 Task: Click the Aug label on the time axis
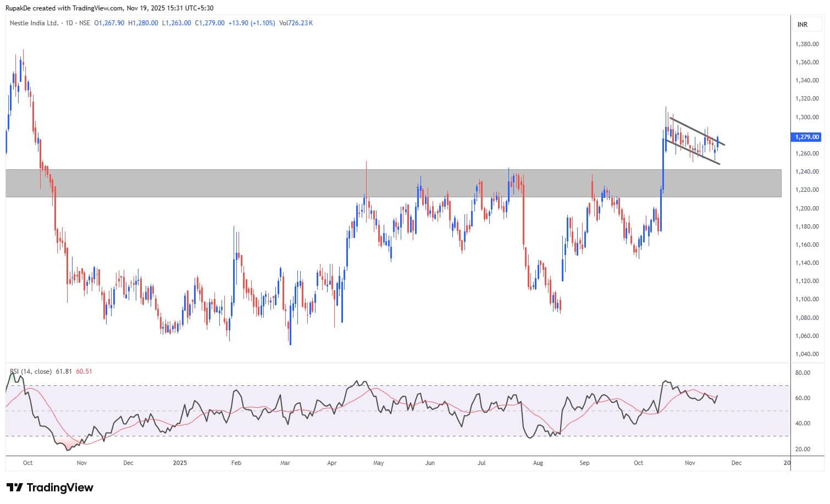click(x=538, y=463)
